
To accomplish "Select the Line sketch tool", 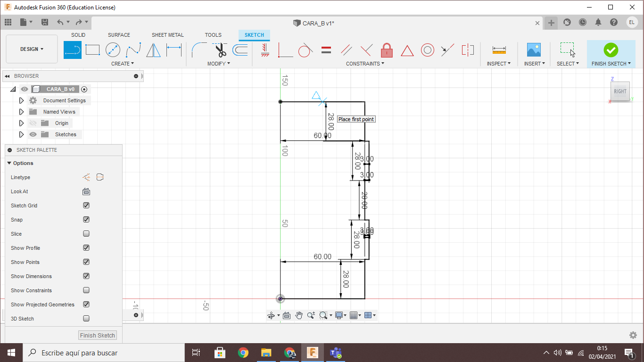I will (73, 49).
